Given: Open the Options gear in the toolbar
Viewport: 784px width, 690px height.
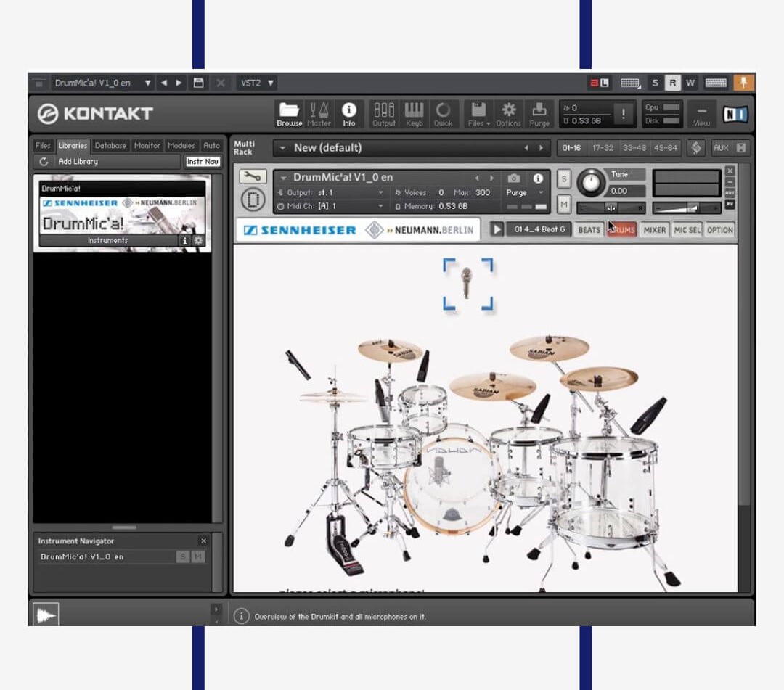Looking at the screenshot, I should pyautogui.click(x=508, y=113).
